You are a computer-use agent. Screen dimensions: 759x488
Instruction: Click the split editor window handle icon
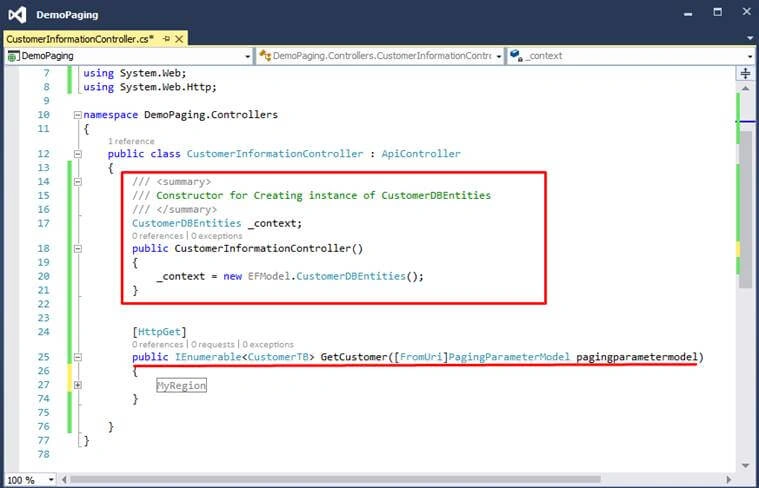click(x=745, y=73)
